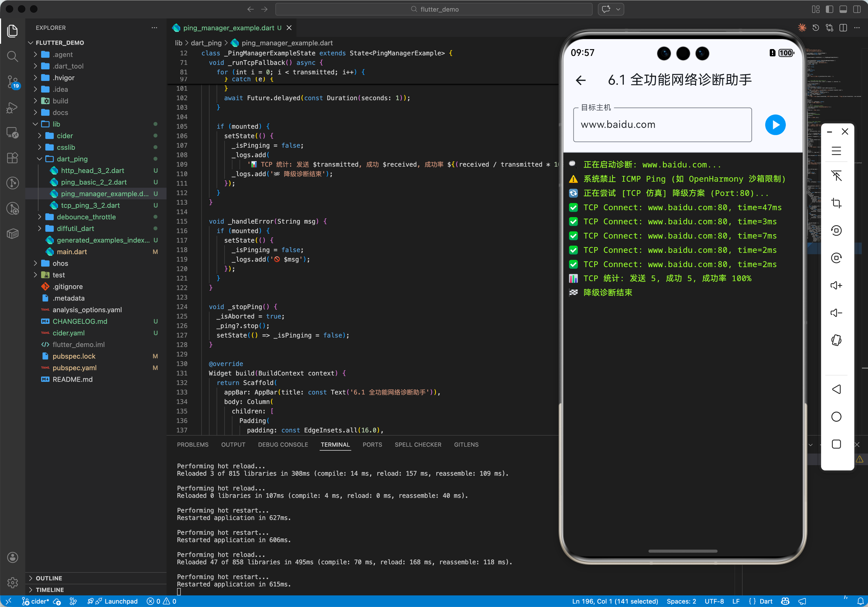Switch to the DEBUG CONSOLE tab
This screenshot has height=607, width=868.
[283, 444]
